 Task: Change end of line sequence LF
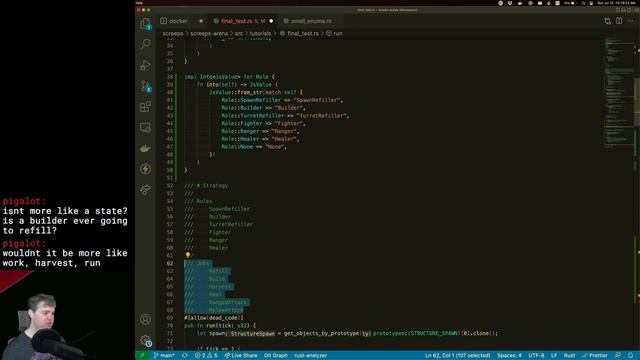tap(554, 356)
